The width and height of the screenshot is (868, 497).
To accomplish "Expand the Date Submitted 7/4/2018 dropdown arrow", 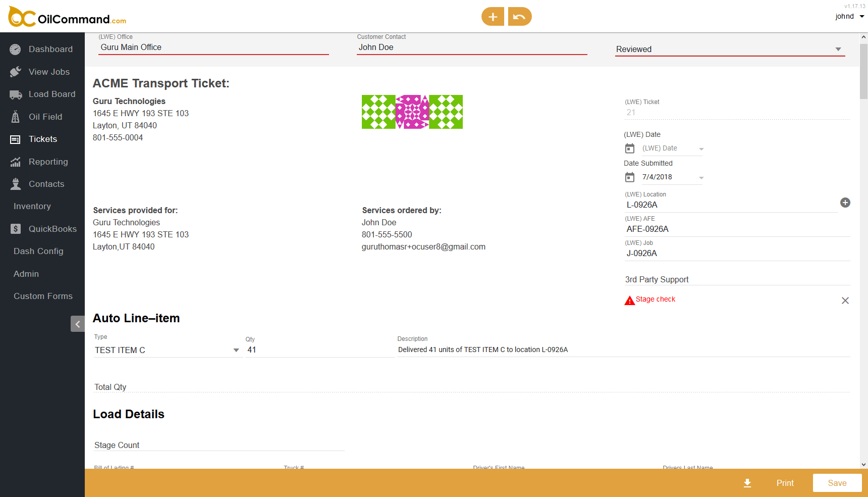I will pyautogui.click(x=701, y=178).
